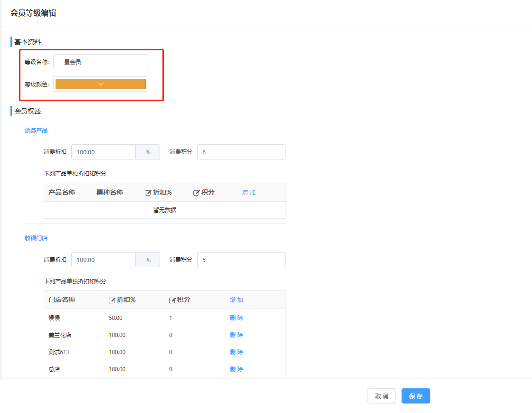Viewport: 532px width, 413px height.
Task: Click edit icon beside 积分 in 票务产品 table
Action: pos(196,193)
